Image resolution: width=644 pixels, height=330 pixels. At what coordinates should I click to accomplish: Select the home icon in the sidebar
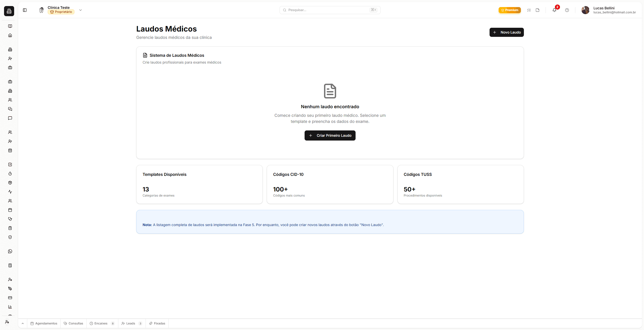10,35
